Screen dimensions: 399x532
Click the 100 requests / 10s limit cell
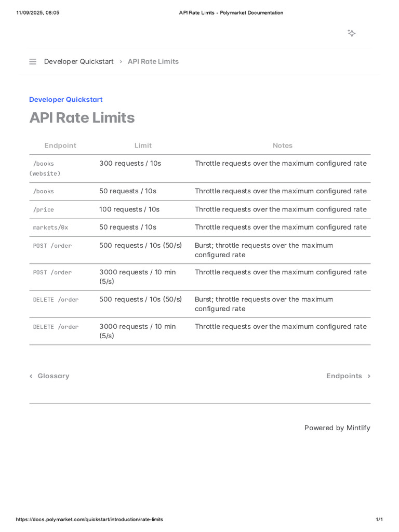point(129,209)
